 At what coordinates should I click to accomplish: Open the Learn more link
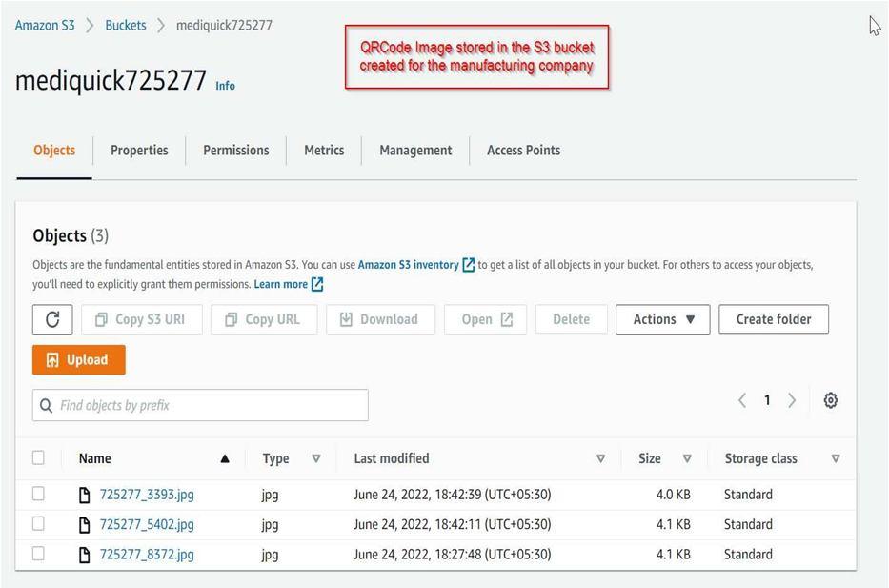(x=281, y=284)
